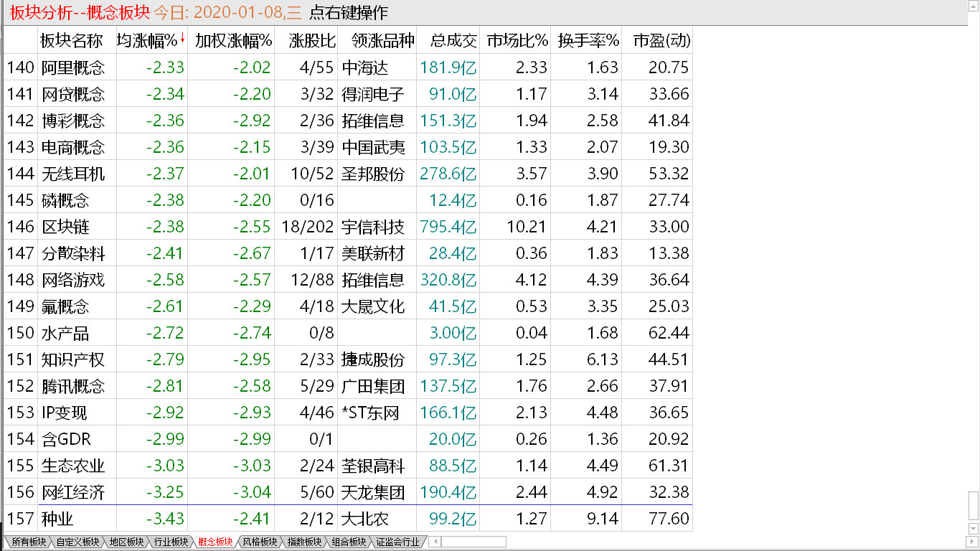The image size is (980, 551).
Task: Select the 腾讯概念 sector name
Action: click(x=73, y=386)
